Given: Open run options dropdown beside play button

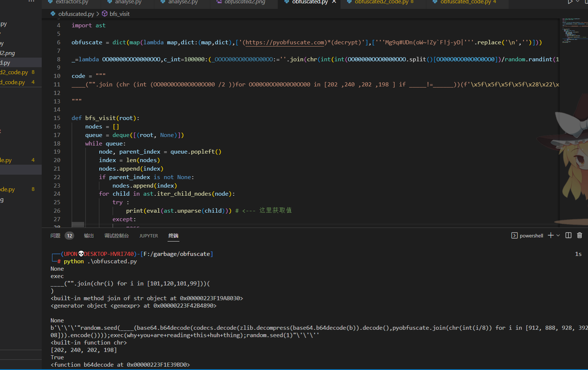Looking at the screenshot, I should [578, 2].
